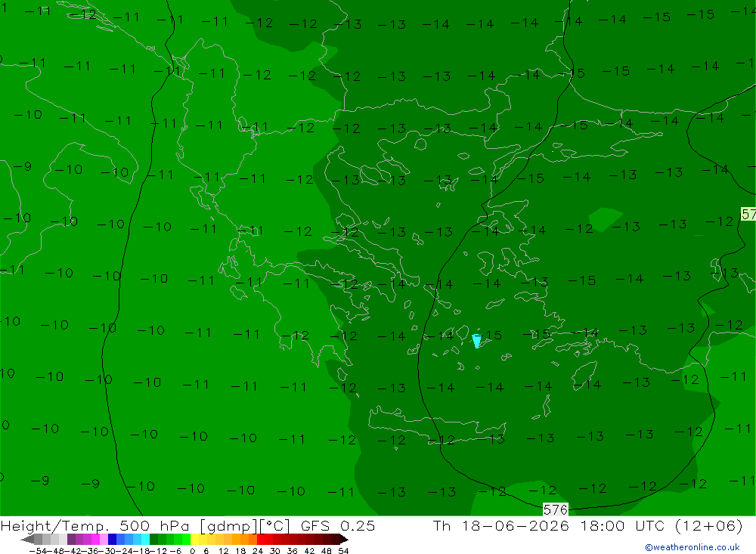Screen dimensions: 756x554
Task: Pick the cyan legend swatch
Action: 145,540
